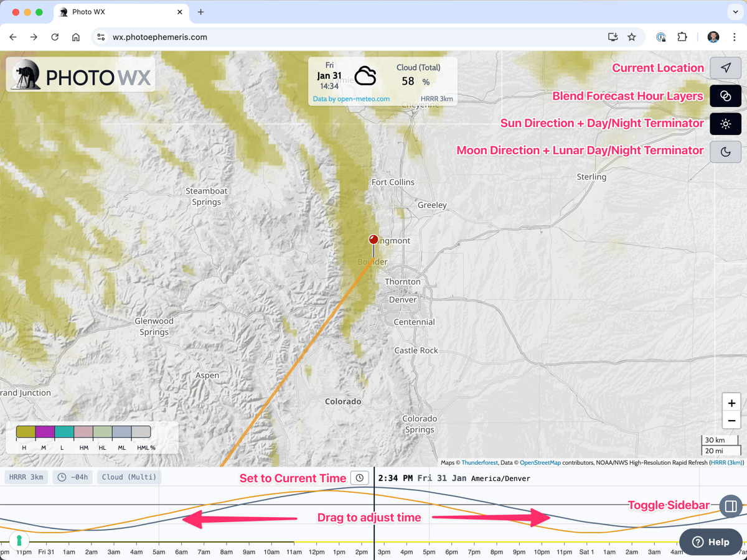747x560 pixels.
Task: Reload the page
Action: coord(55,37)
